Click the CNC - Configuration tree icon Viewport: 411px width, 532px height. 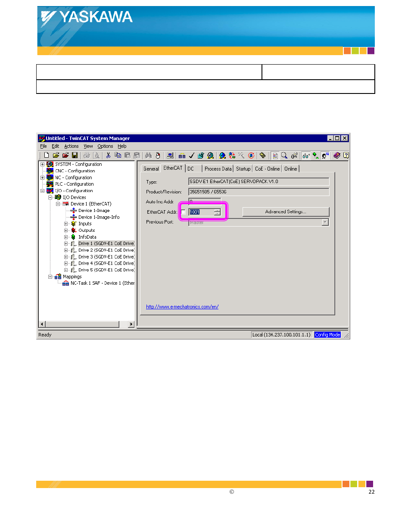pyautogui.click(x=50, y=171)
